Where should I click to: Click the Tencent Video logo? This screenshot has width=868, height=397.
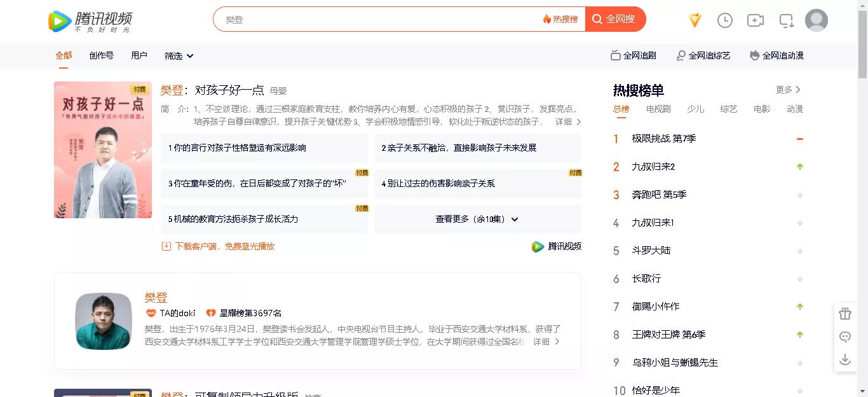coord(90,21)
